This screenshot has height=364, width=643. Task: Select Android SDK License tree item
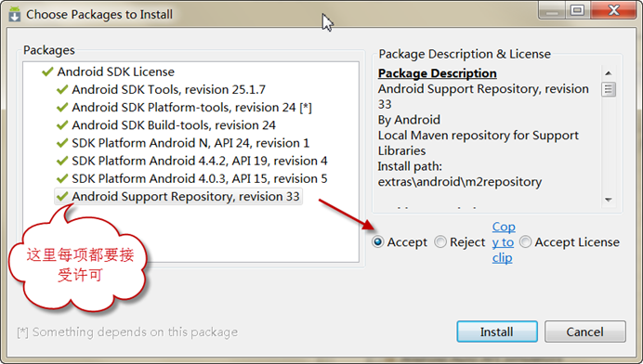pyautogui.click(x=115, y=71)
